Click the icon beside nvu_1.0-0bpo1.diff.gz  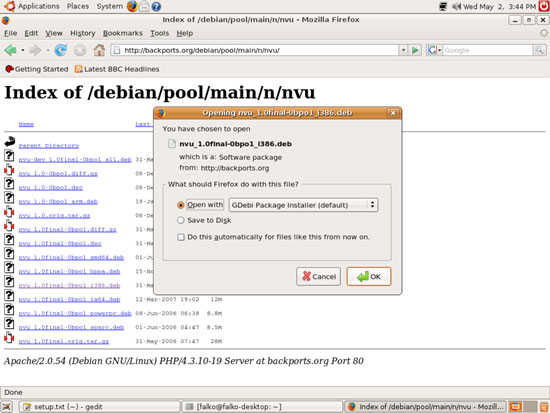pos(9,170)
